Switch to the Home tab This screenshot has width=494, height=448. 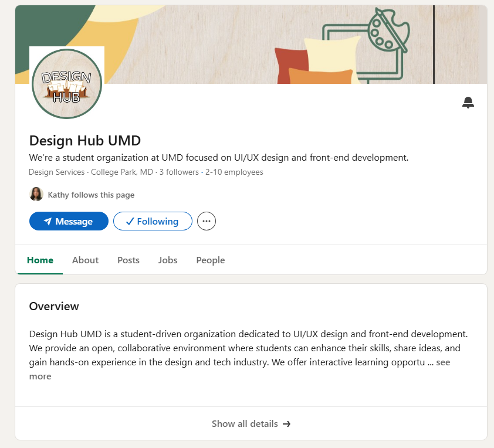coord(40,260)
